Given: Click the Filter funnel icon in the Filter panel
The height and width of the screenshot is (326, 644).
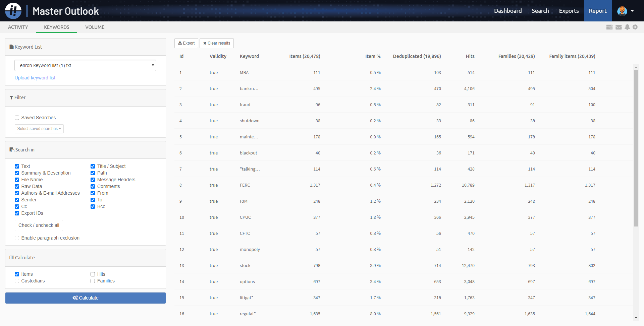Looking at the screenshot, I should (11, 97).
